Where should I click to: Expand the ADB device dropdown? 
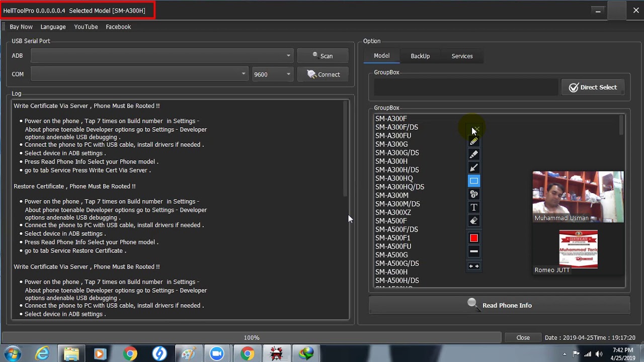point(288,56)
